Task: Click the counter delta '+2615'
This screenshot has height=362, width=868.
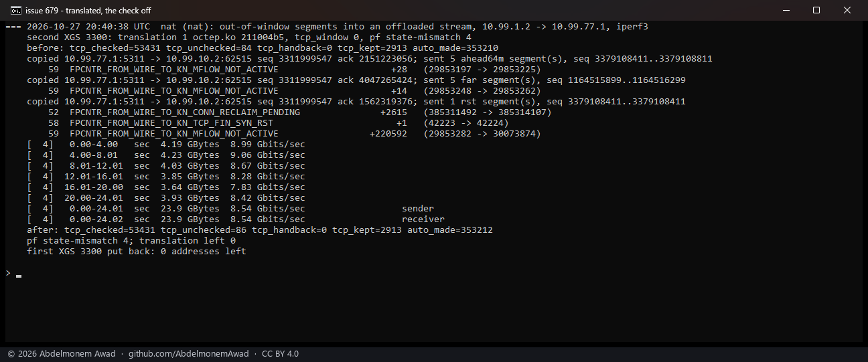Action: (x=394, y=112)
